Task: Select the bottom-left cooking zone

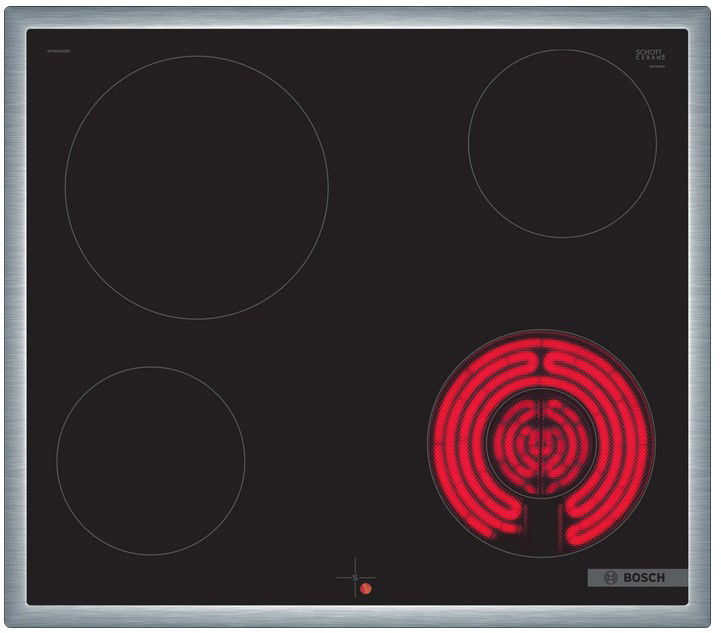Action: [151, 460]
